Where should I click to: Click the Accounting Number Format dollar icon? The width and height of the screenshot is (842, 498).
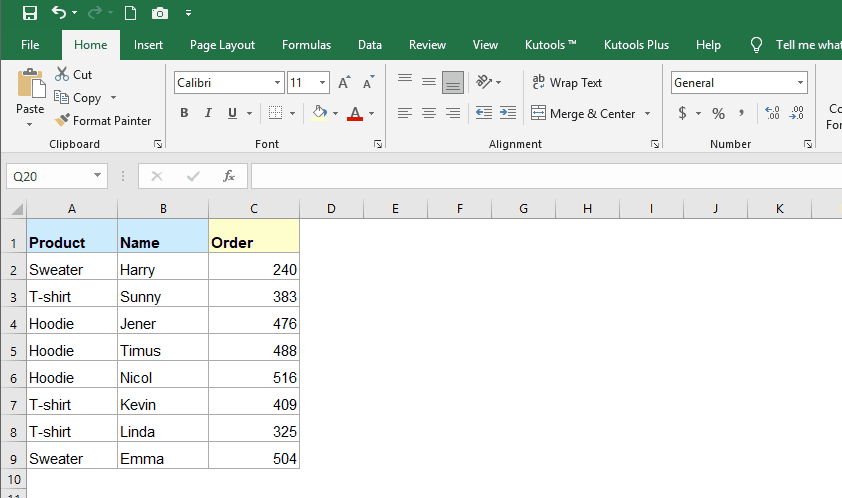coord(682,113)
